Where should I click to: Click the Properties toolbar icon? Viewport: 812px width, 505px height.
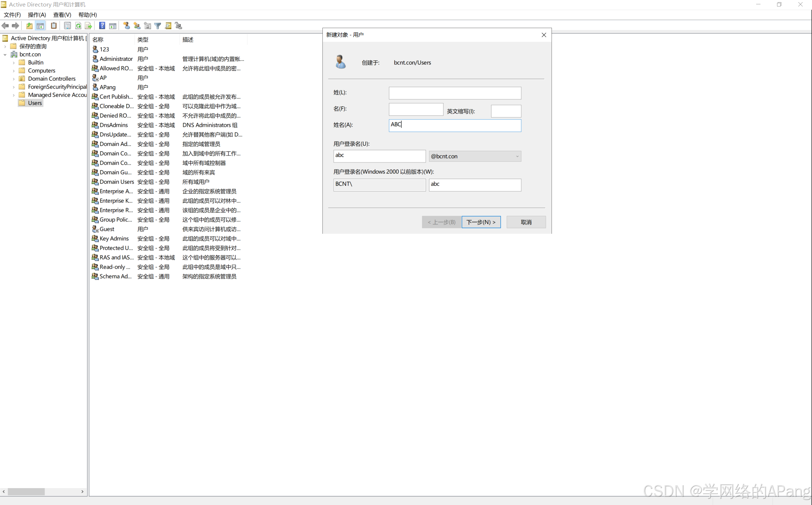67,26
